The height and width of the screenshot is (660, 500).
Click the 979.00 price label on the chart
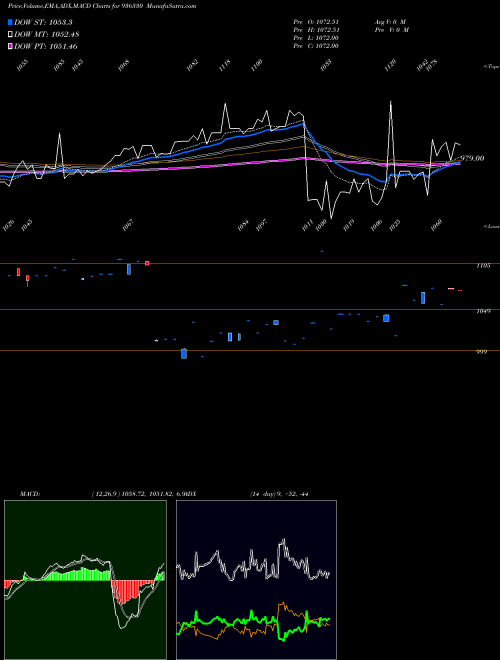coord(472,158)
